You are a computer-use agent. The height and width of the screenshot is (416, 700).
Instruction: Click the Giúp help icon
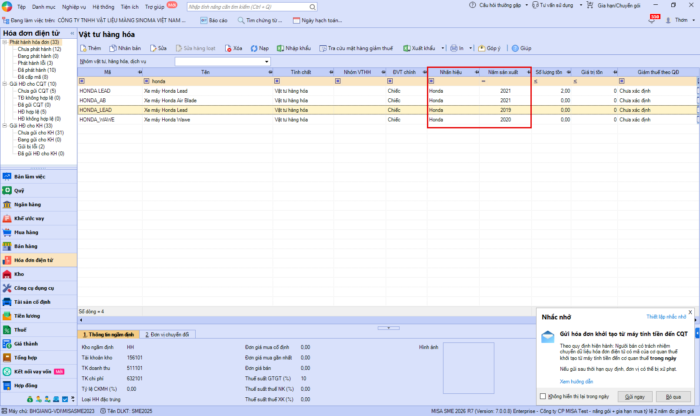coord(515,48)
